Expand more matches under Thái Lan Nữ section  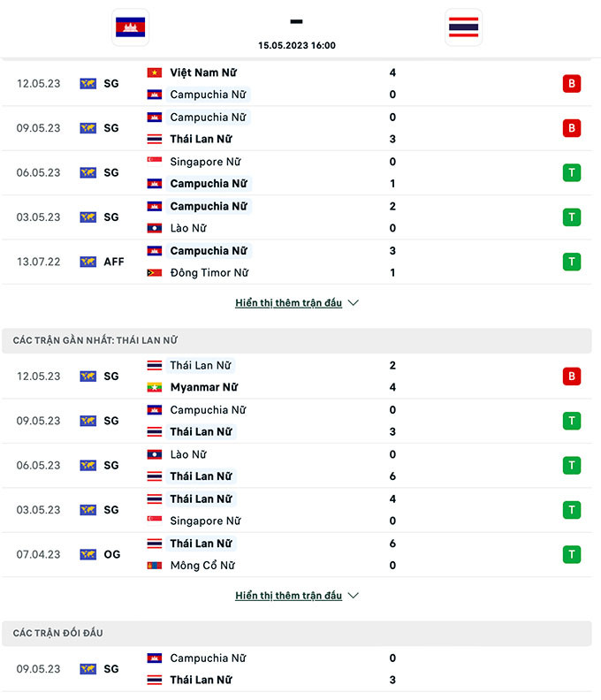(x=296, y=596)
